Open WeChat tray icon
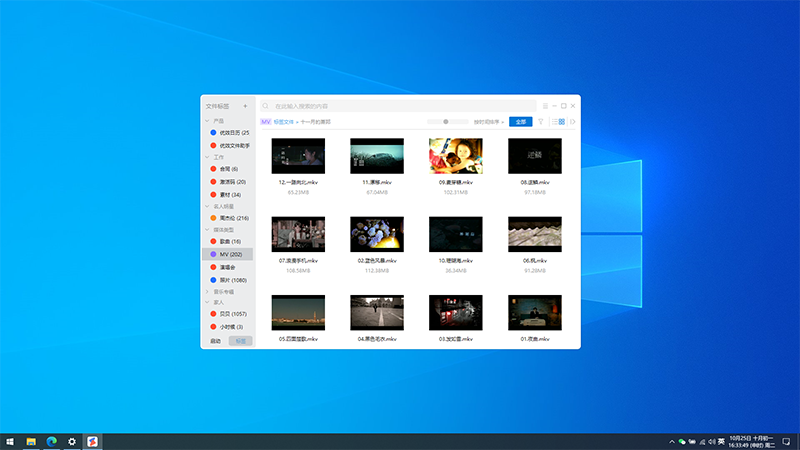 [x=682, y=442]
